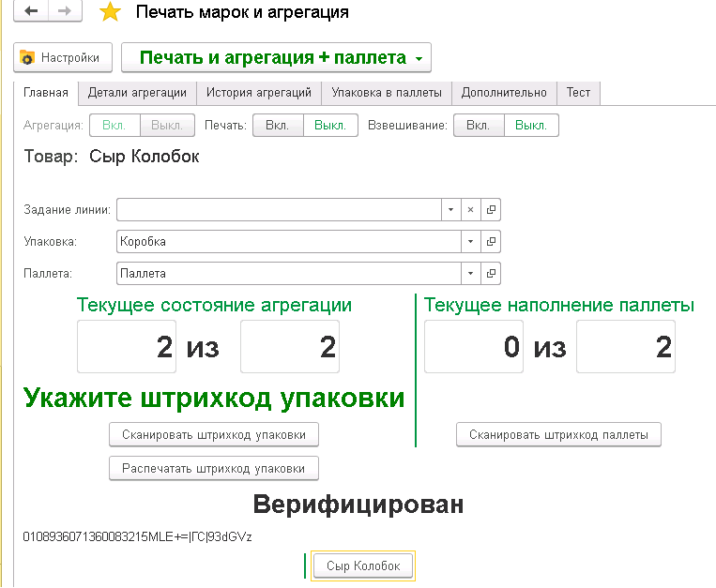Expand the Задание линии dropdown list

point(450,210)
